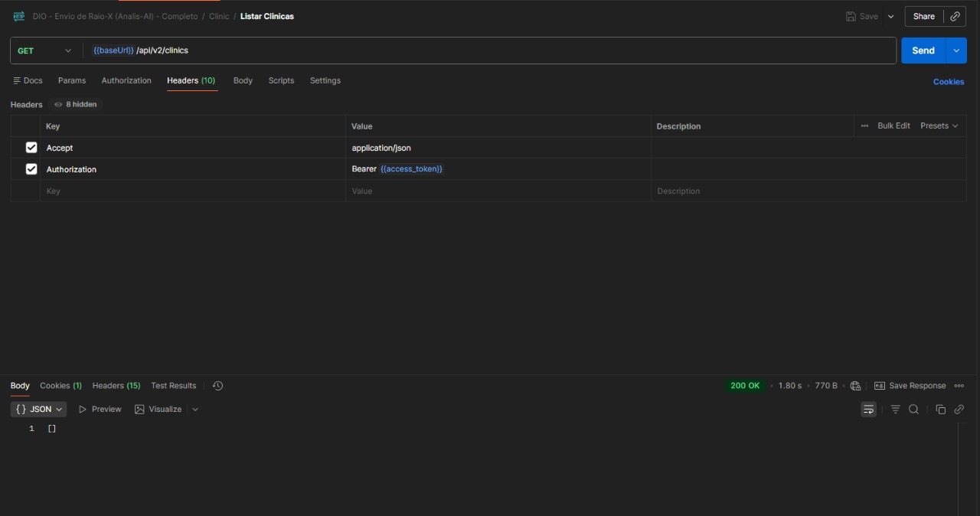Open network info globe-lock icon
Screen dimensions: 980x516
(855, 386)
